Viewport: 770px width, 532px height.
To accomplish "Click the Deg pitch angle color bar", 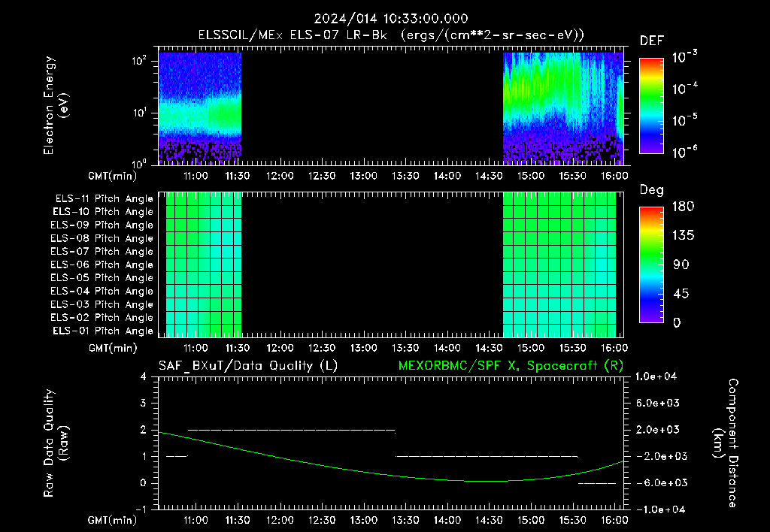I will [651, 264].
